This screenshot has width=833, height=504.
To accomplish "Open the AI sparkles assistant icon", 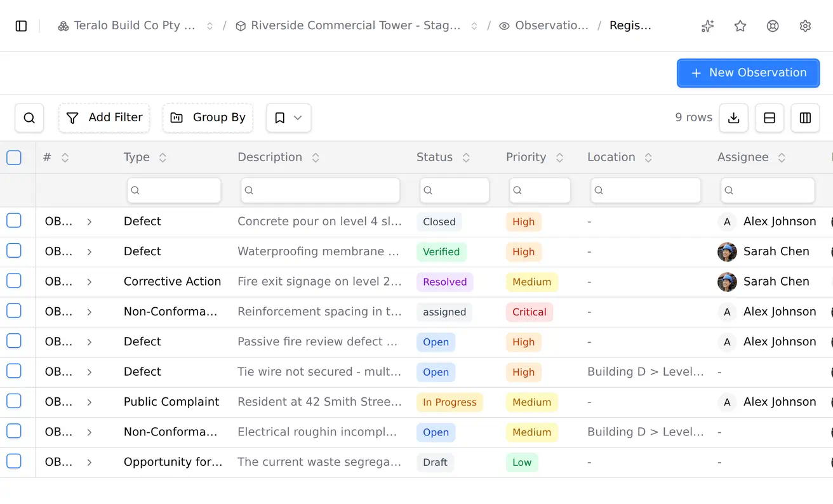I will [707, 26].
